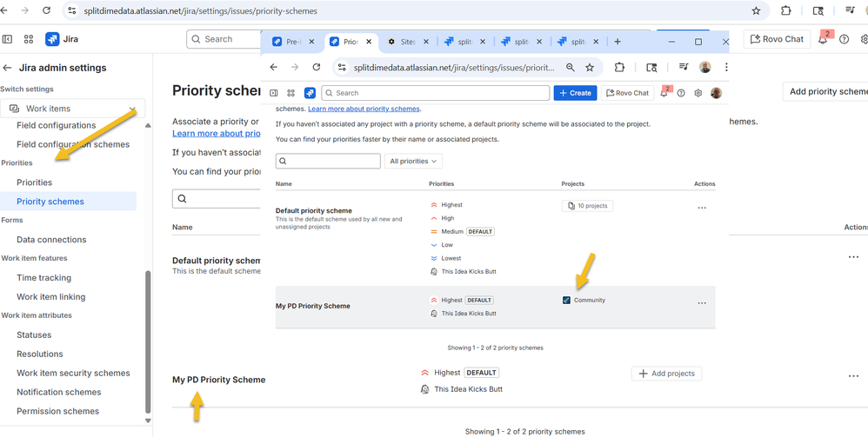Open Chrome profile avatar in front window toolbar
This screenshot has height=437, width=868.
[705, 67]
